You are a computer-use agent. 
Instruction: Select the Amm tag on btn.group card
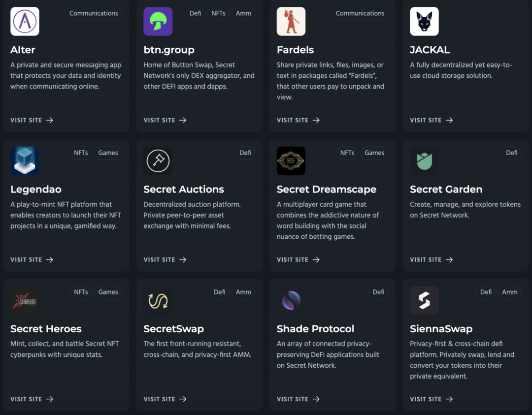point(243,13)
